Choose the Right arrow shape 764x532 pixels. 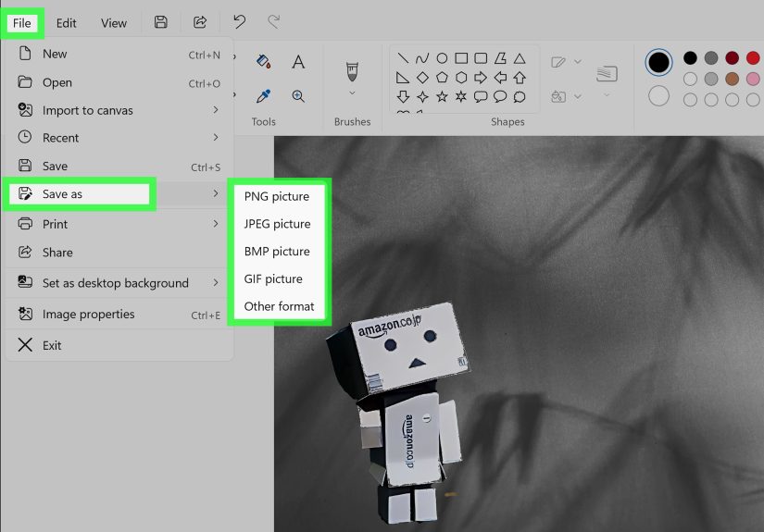pos(481,78)
